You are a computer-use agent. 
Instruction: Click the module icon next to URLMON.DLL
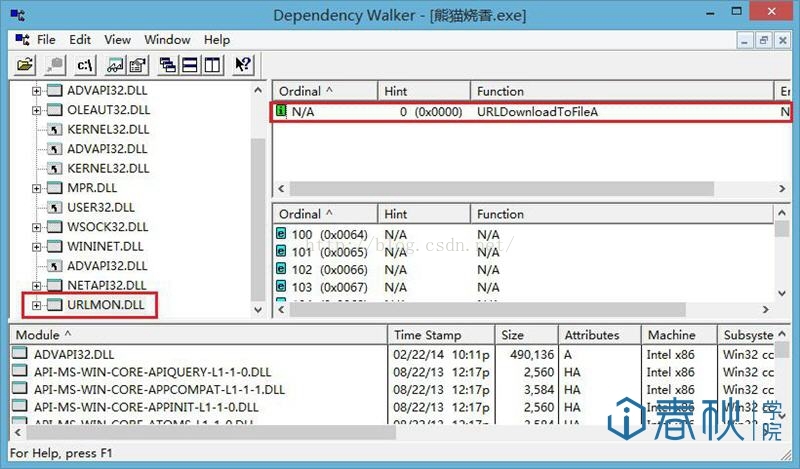click(55, 305)
